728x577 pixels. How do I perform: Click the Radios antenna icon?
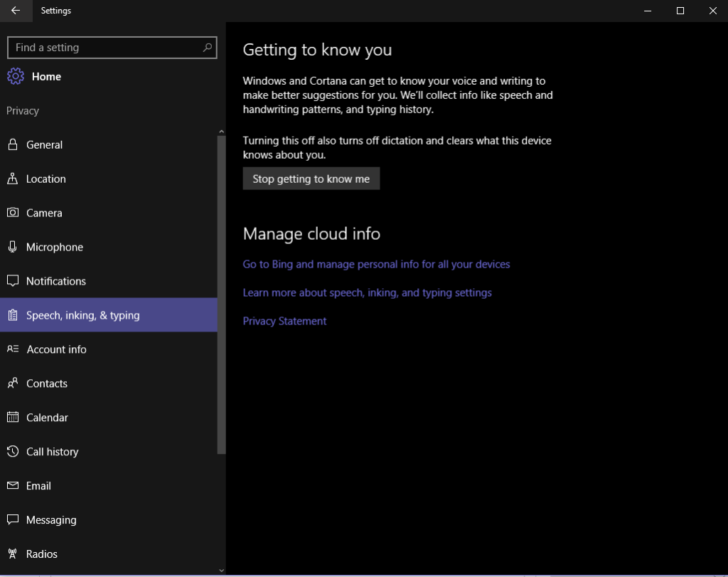(12, 554)
